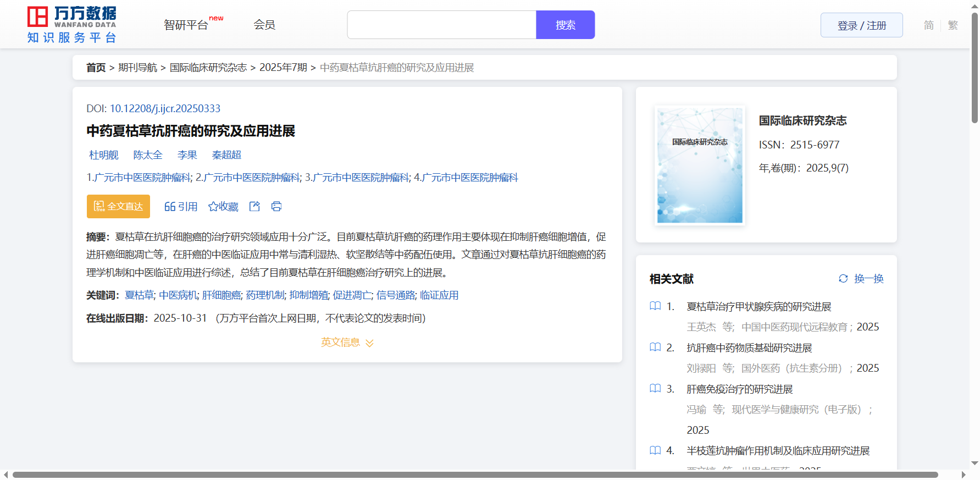Click book icon beside first related article
The image size is (980, 480).
655,306
